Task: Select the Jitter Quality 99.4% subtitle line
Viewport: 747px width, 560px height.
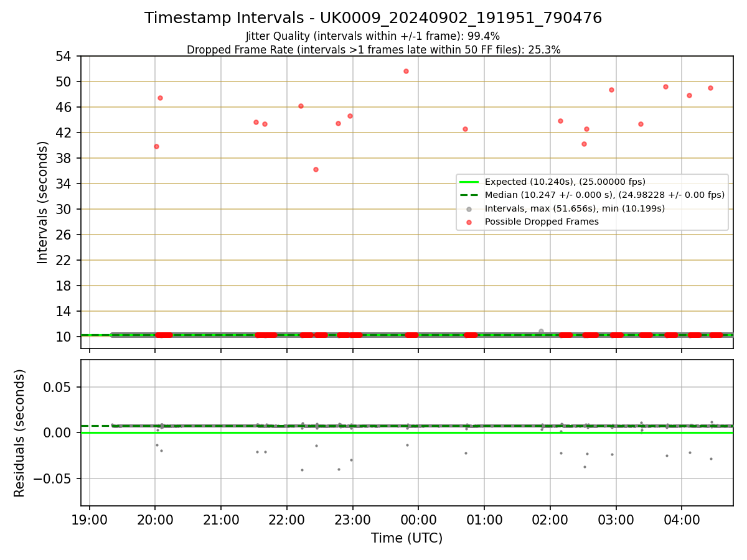Action: pyautogui.click(x=373, y=36)
